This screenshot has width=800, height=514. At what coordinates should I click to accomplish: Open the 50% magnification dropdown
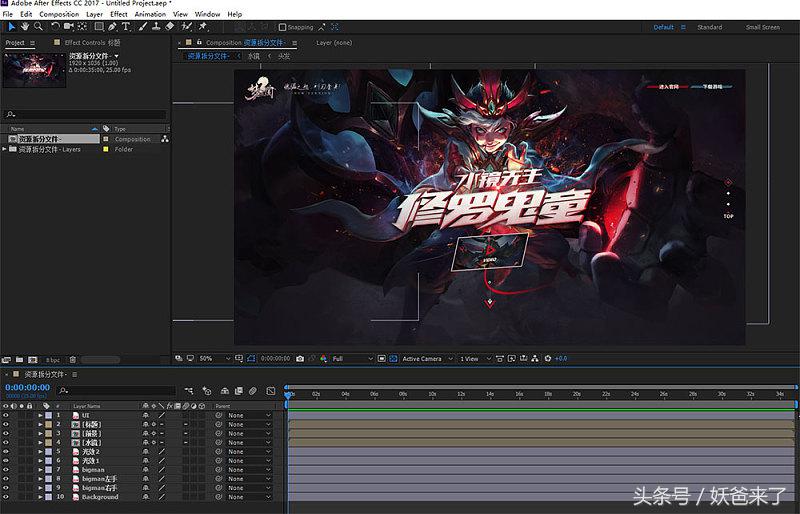click(214, 358)
